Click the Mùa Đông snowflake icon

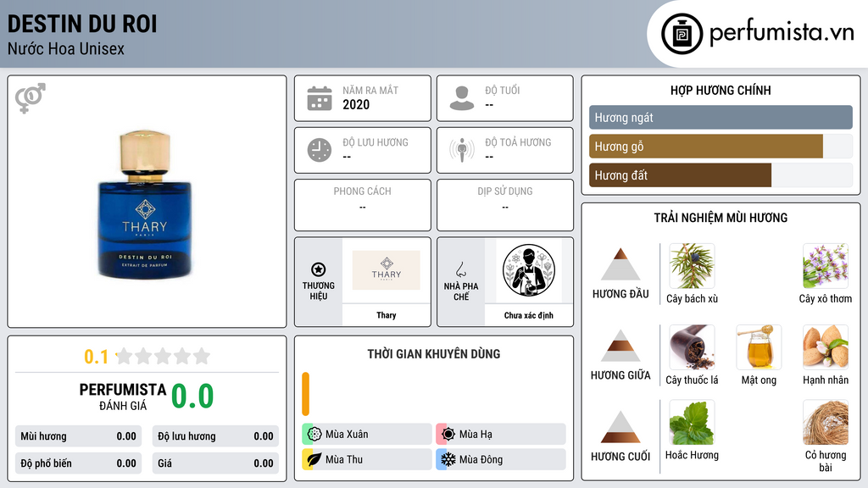(x=448, y=459)
